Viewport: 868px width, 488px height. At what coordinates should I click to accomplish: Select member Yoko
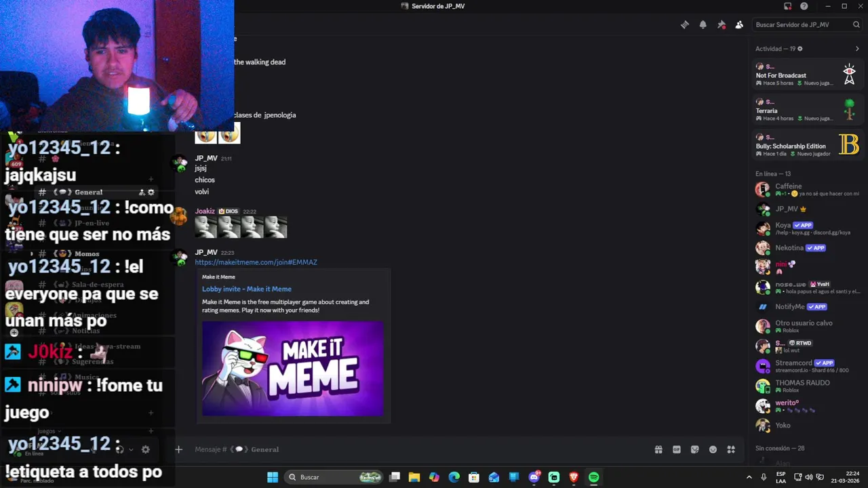(808, 425)
